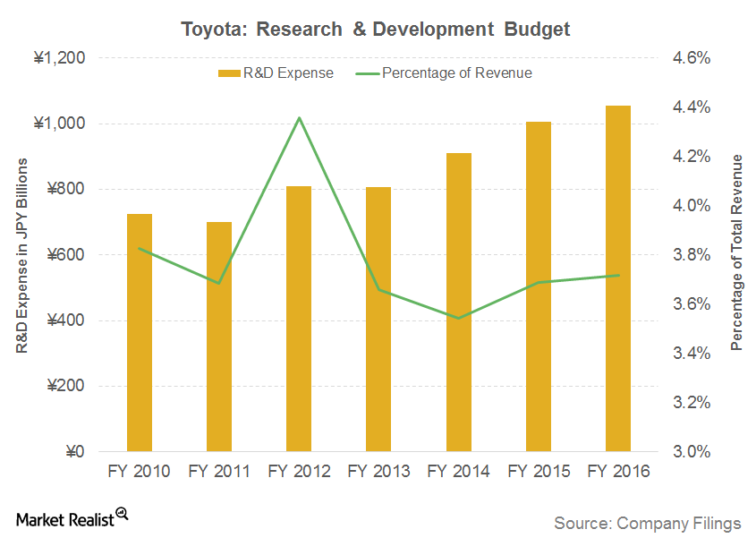Viewport: 756px width, 538px height.
Task: Click the "4.0%" right axis value
Action: (692, 206)
